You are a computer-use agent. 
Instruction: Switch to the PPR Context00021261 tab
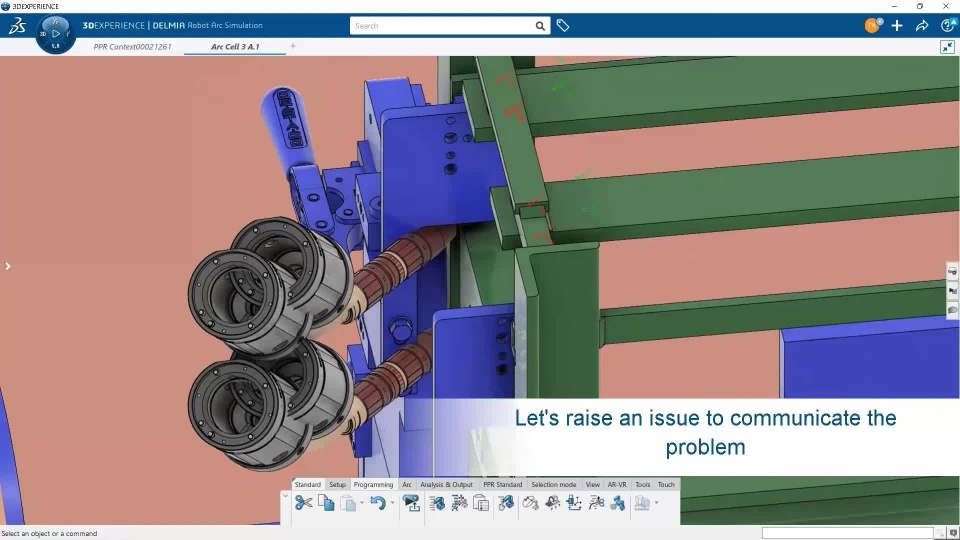(132, 47)
